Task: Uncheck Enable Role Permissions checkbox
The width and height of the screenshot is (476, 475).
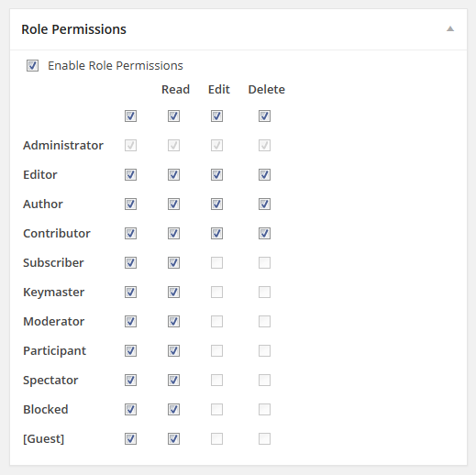Action: pos(32,66)
